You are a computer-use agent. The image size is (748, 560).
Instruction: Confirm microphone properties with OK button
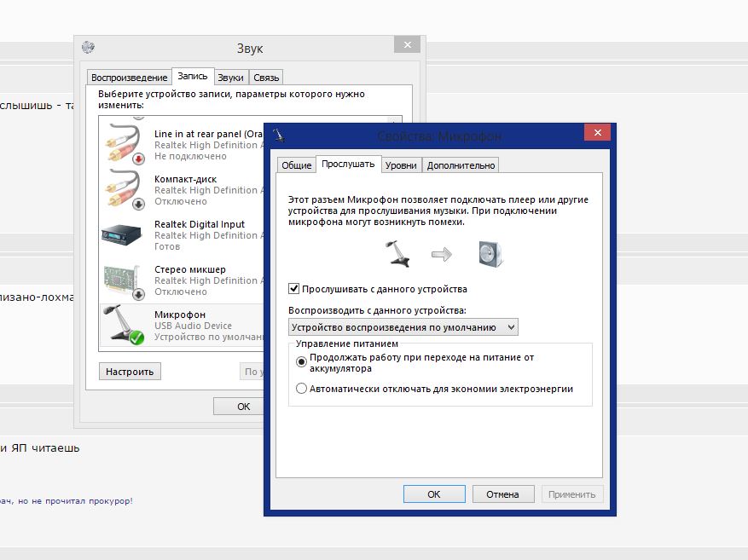(434, 494)
